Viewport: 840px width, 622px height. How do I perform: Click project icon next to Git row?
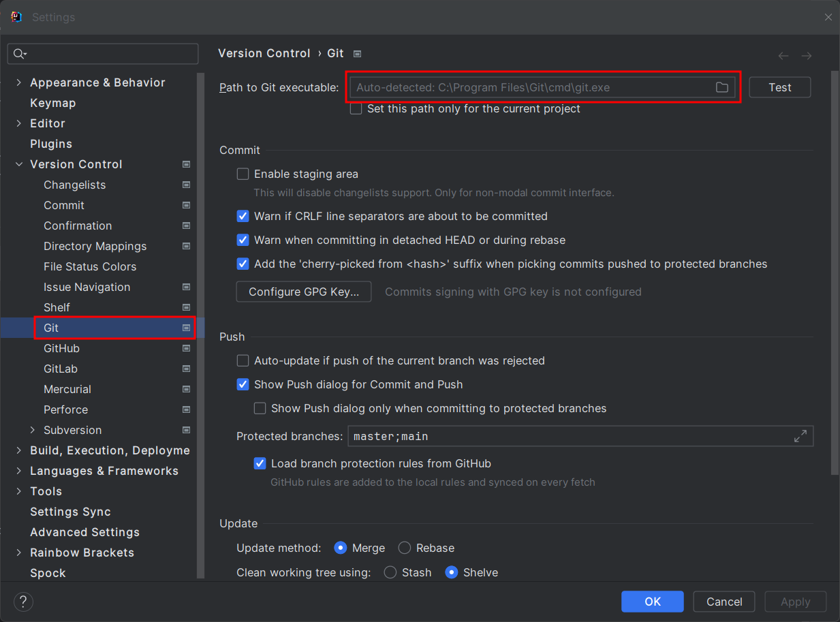(186, 328)
